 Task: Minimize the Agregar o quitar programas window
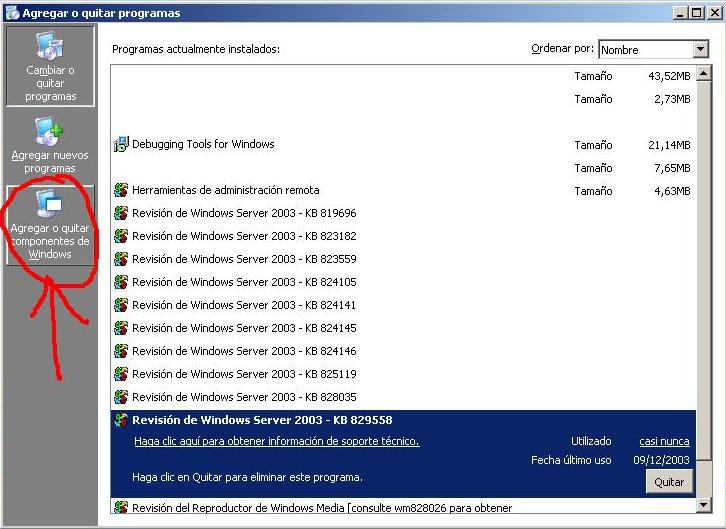click(x=680, y=13)
